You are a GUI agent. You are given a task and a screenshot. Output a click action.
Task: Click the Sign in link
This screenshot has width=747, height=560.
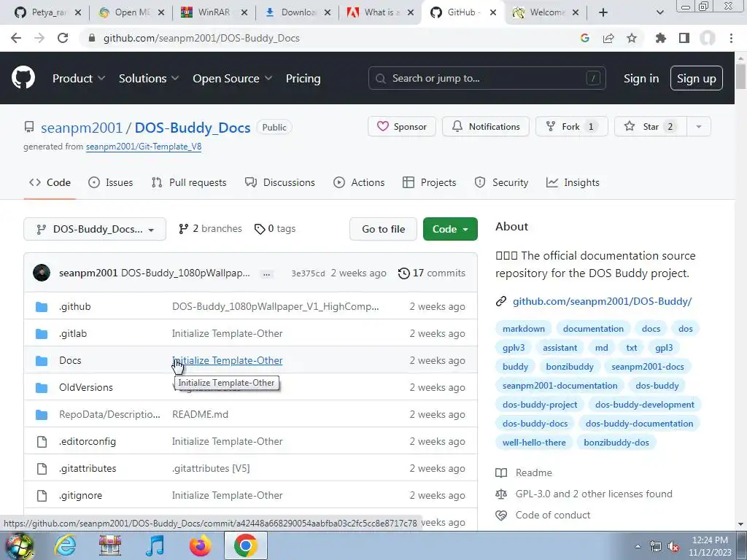pos(641,79)
